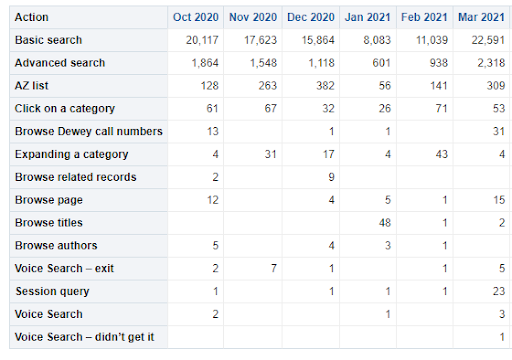Click the Action column header

tap(32, 17)
